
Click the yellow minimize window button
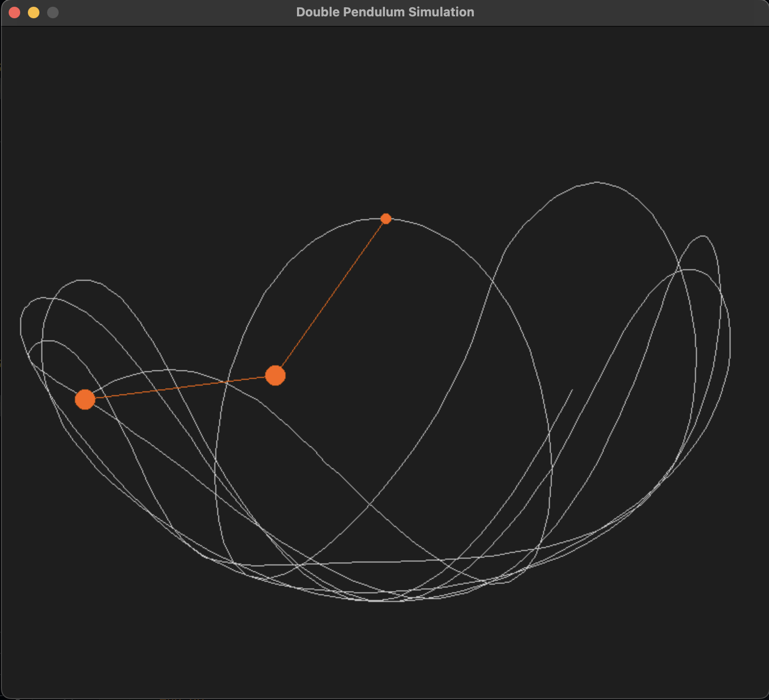34,12
